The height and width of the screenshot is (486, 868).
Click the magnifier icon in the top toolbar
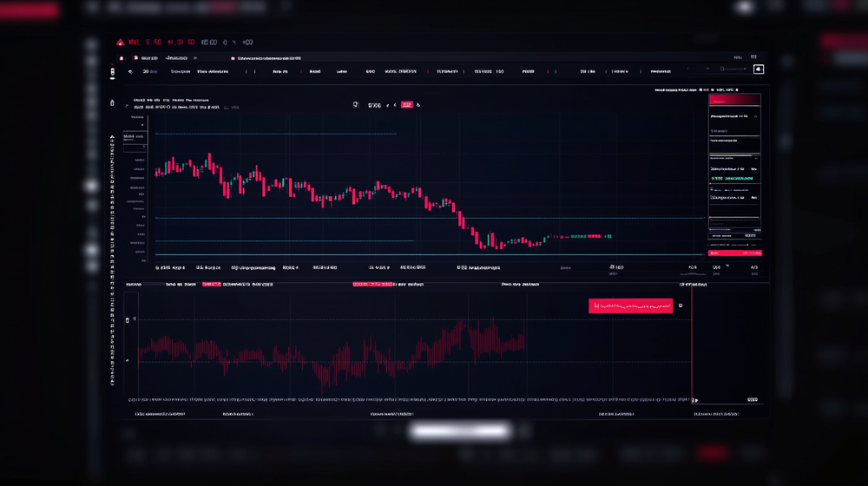pyautogui.click(x=131, y=71)
